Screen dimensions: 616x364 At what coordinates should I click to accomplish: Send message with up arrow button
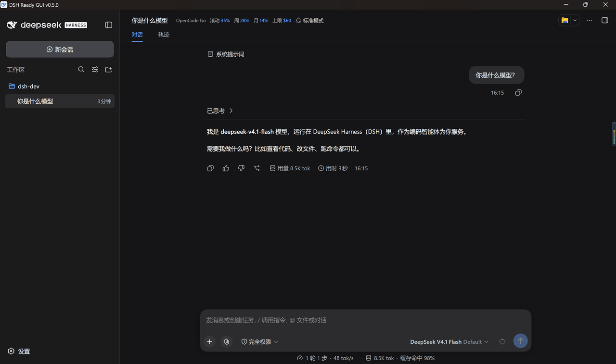click(x=520, y=341)
